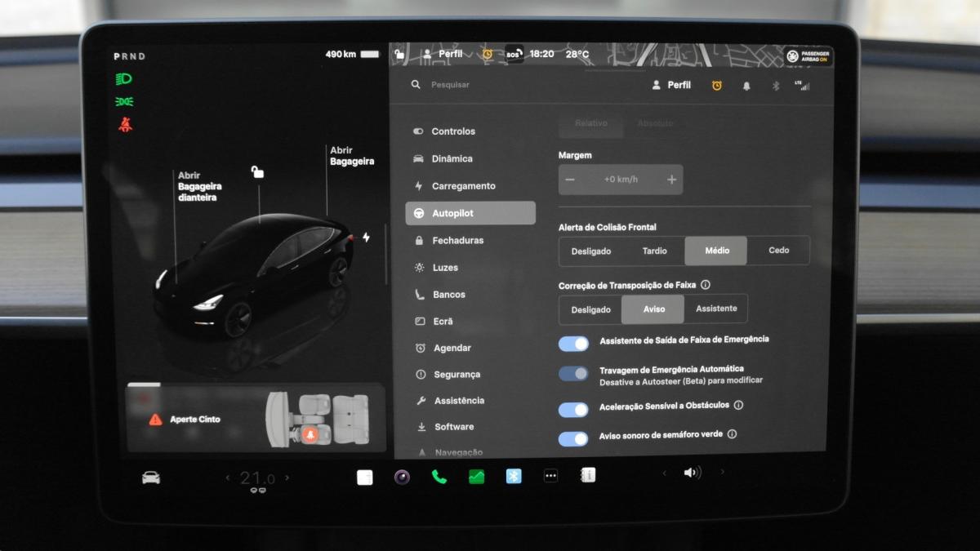
Task: Increase Margem speed with plus button
Action: 671,180
